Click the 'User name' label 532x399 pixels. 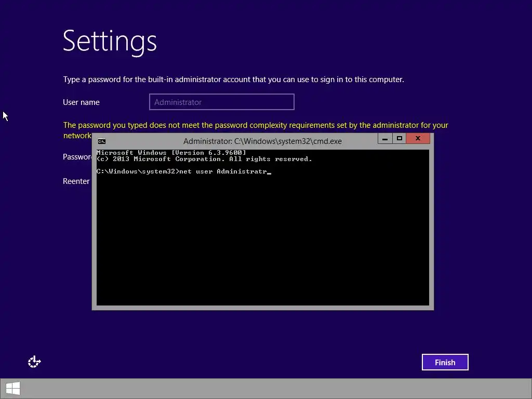tap(81, 102)
